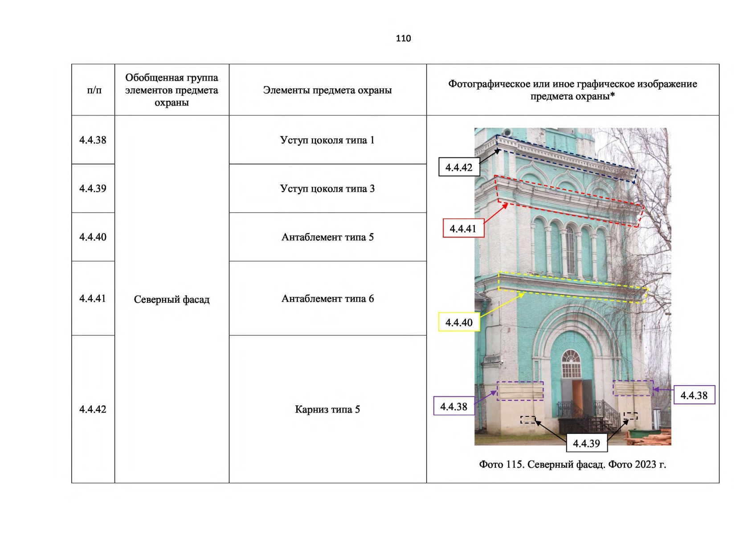
Task: Click the page number 110
Action: click(x=403, y=38)
